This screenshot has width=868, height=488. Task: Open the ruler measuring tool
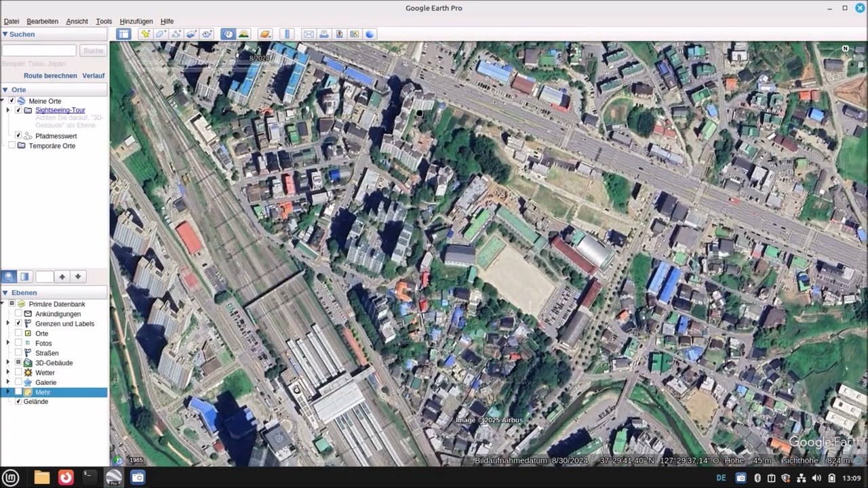(x=288, y=34)
